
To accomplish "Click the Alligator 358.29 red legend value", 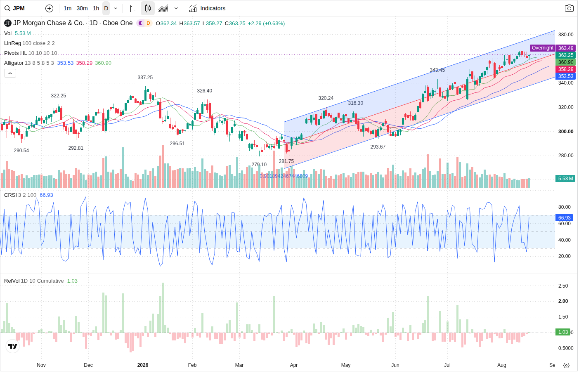I will click(x=84, y=63).
